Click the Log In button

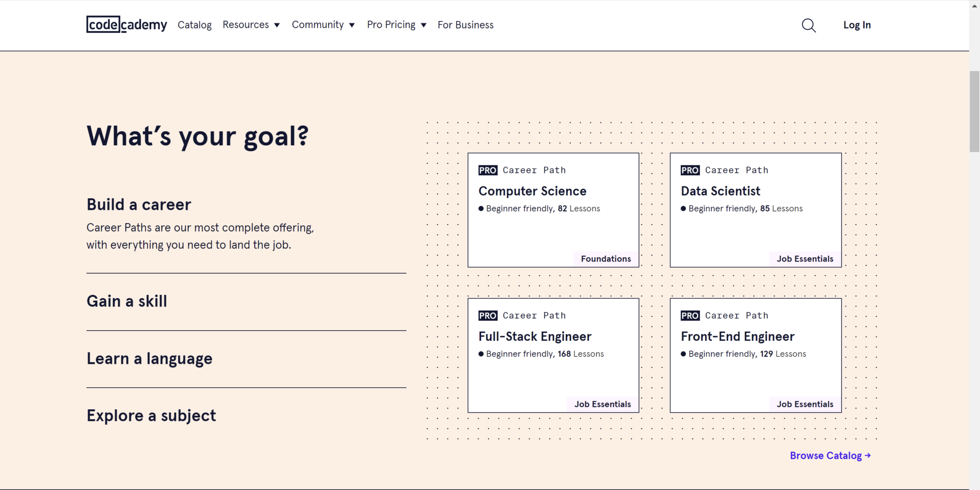click(857, 25)
